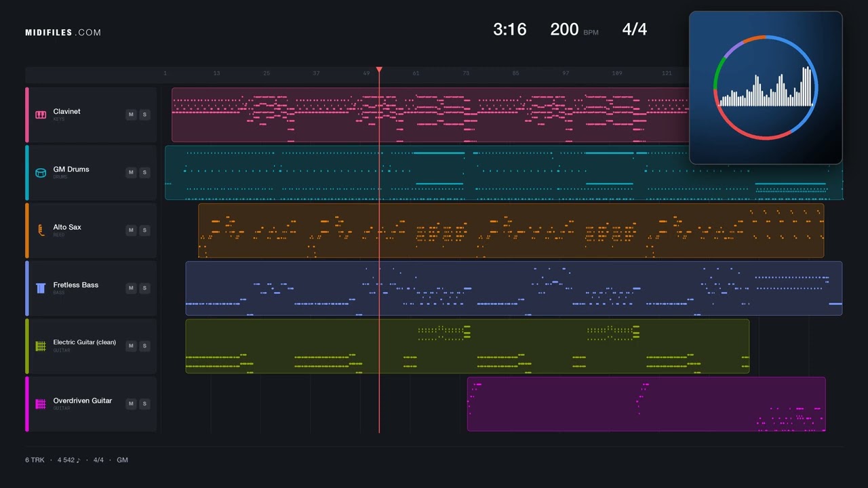The width and height of the screenshot is (868, 488).
Task: Select the orange Alto Sax clip
Action: pyautogui.click(x=511, y=230)
